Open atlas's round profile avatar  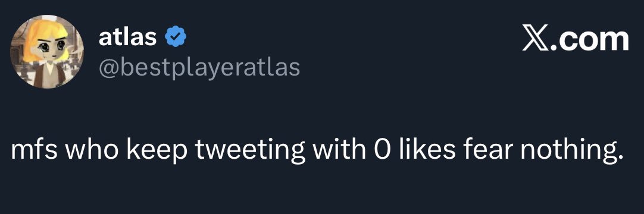(x=47, y=52)
